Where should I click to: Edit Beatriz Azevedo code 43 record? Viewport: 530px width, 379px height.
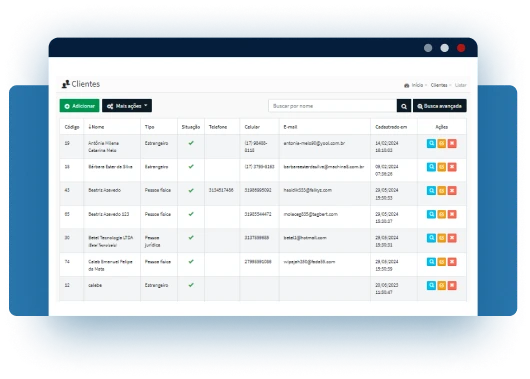pos(441,191)
